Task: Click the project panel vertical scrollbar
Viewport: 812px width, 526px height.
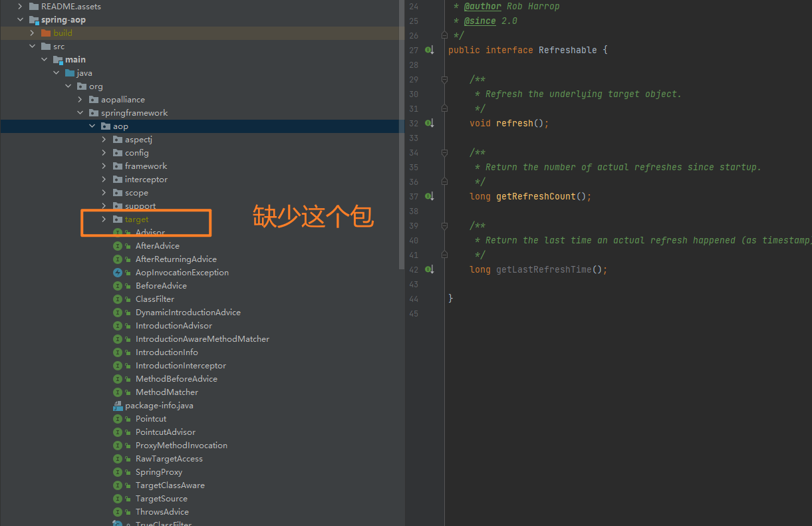Action: coord(401,133)
